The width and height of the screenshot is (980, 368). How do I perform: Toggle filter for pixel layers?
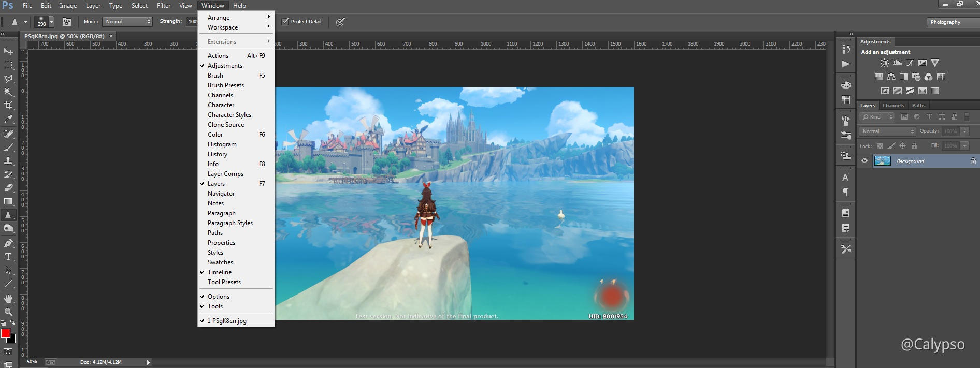904,117
